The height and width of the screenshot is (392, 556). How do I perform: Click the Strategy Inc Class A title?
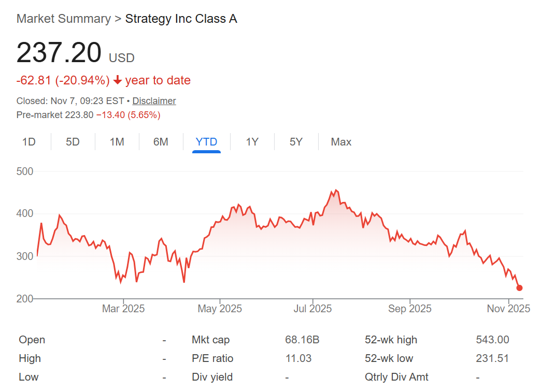click(x=180, y=18)
